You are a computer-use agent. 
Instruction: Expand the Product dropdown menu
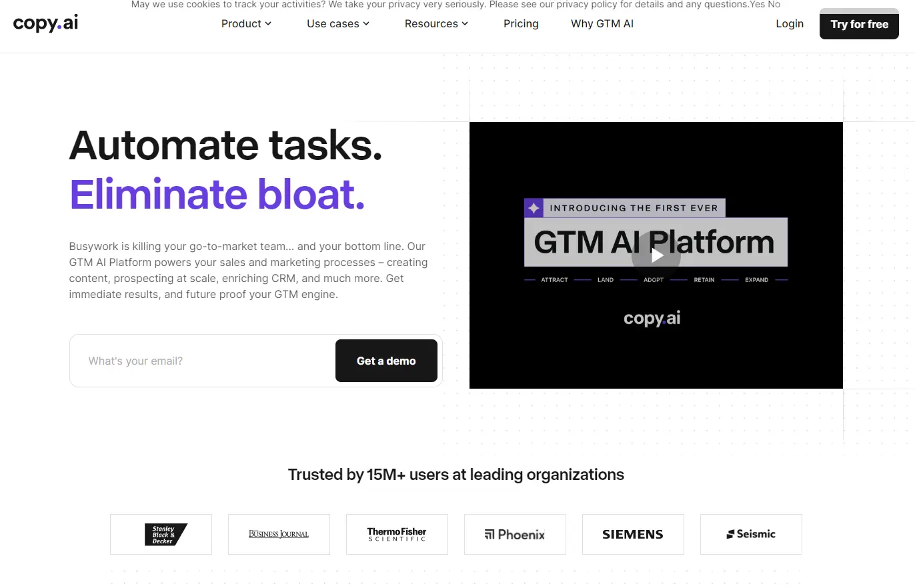tap(246, 23)
